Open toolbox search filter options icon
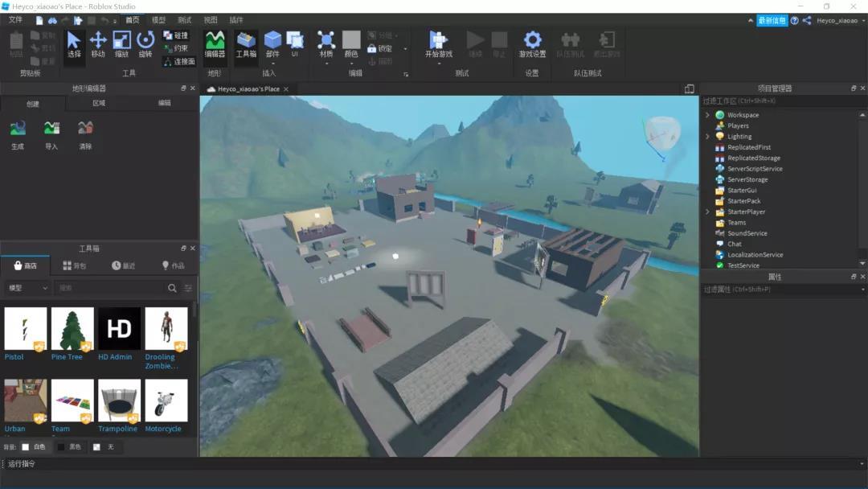Viewport: 868px width, 489px height. [188, 288]
